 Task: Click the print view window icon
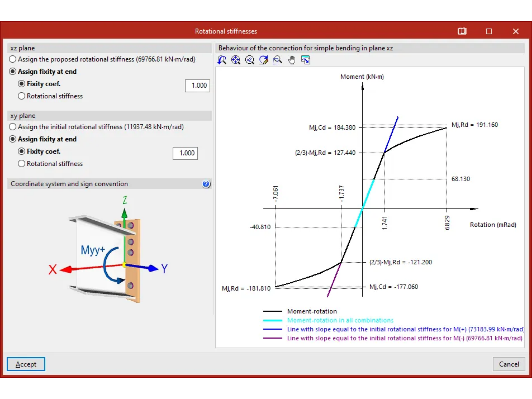(x=306, y=60)
